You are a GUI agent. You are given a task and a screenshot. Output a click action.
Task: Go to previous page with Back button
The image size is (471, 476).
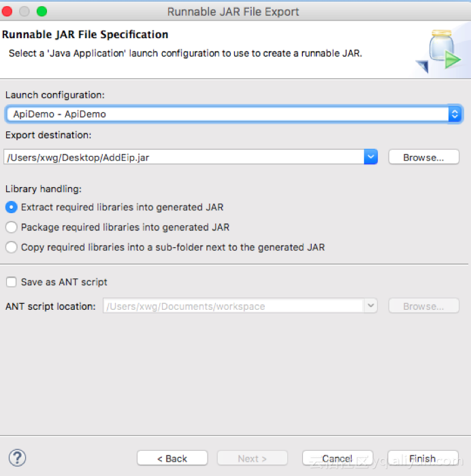[x=172, y=458]
